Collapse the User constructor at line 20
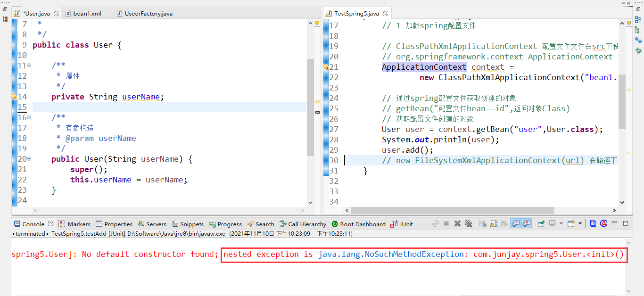This screenshot has height=296, width=644. point(29,159)
